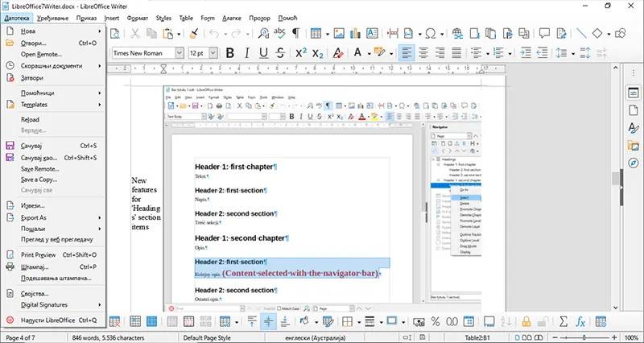Viewport: 644px width, 343px height.
Task: Open the Формат menu
Action: [x=138, y=18]
